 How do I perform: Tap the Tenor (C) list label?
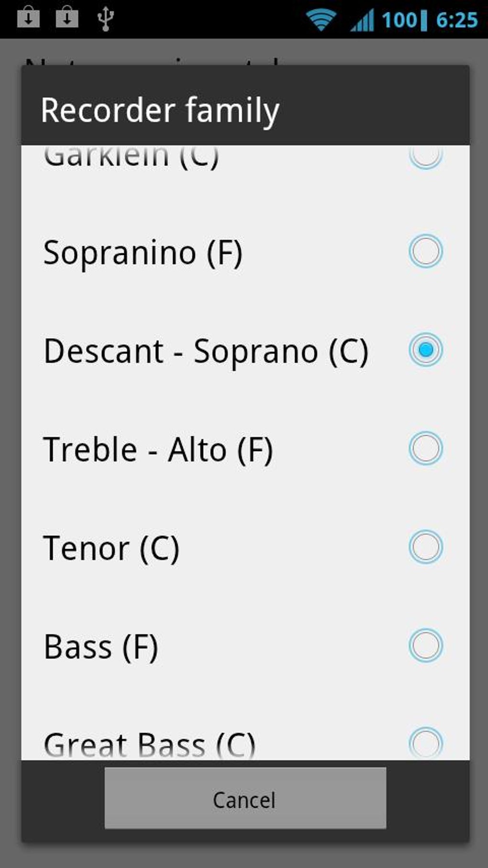click(x=111, y=548)
